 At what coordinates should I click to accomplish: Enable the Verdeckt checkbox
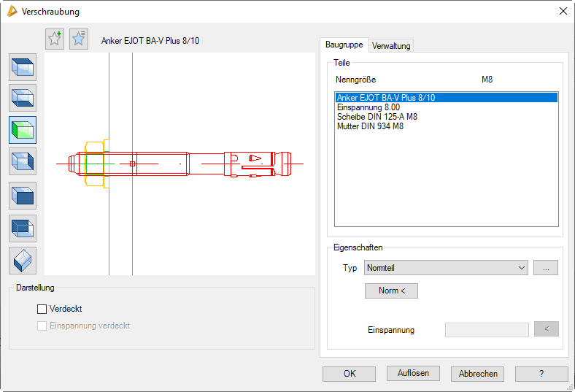(42, 309)
